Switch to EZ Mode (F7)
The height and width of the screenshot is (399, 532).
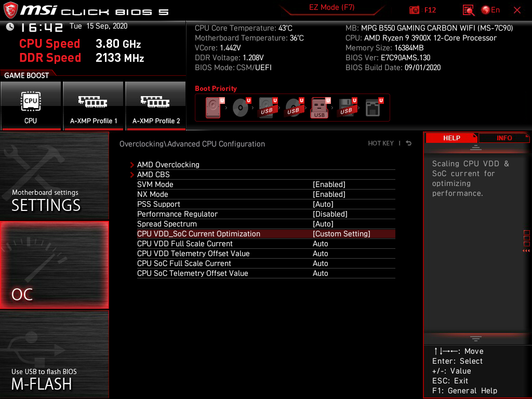coord(331,7)
